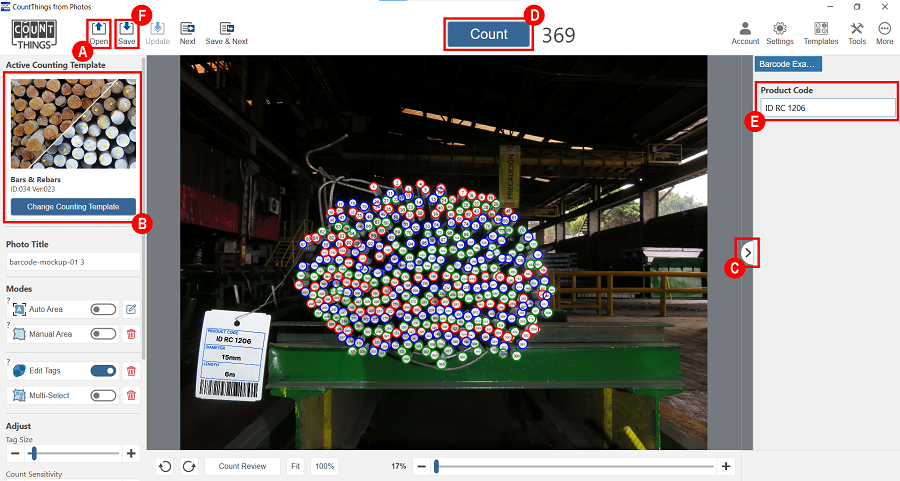Screen dimensions: 900x481
Task: Open the More options menu
Action: [x=884, y=29]
